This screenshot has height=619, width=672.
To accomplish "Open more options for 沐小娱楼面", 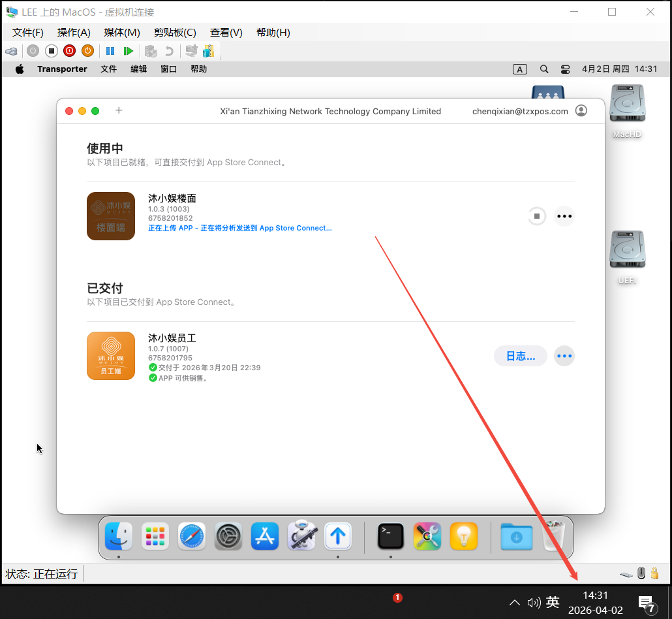I will 564,216.
